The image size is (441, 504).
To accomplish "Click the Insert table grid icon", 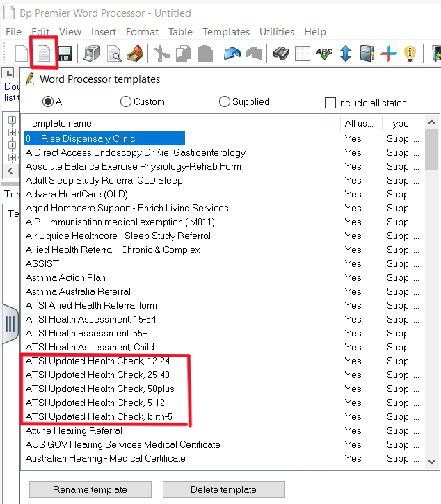I will click(x=303, y=54).
